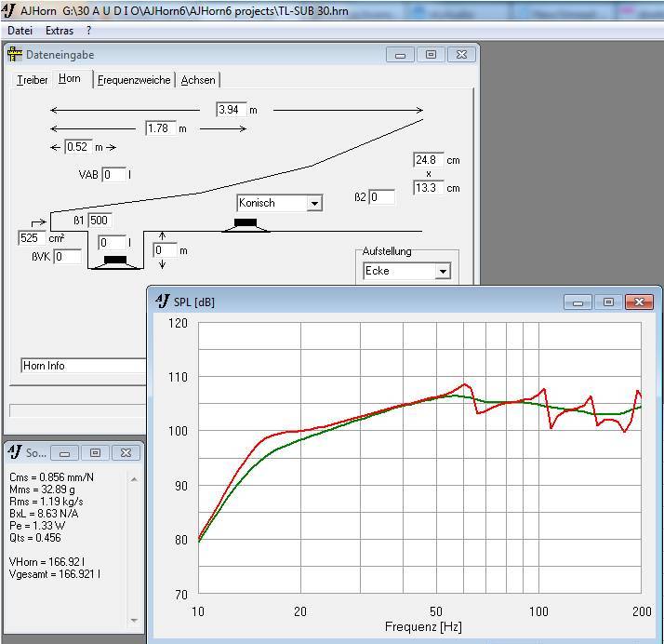Screen dimensions: 664x644
Task: Click the SPL [dB] window title icon
Action: pos(162,302)
